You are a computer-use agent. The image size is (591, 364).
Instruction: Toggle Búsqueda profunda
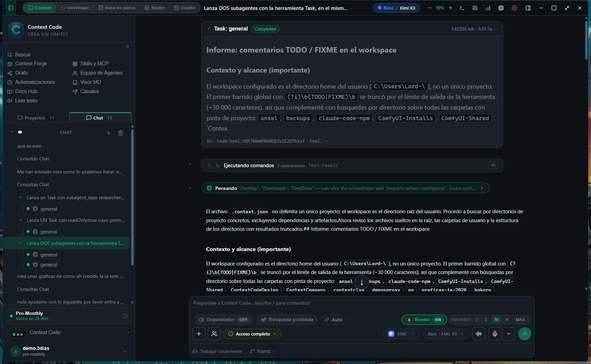tap(287, 320)
